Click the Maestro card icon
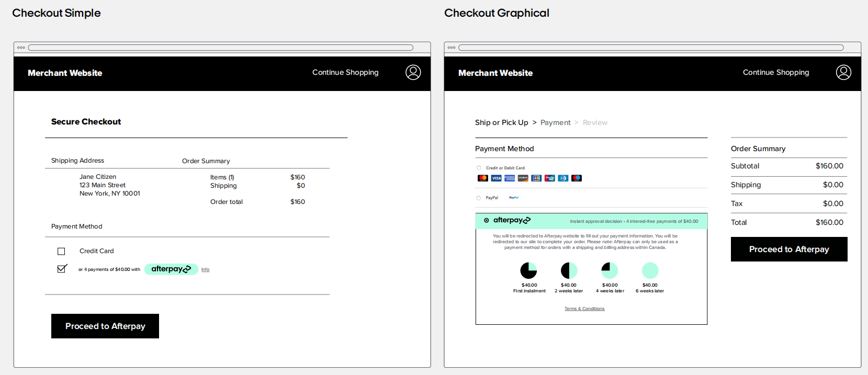The width and height of the screenshot is (868, 375). pyautogui.click(x=577, y=178)
